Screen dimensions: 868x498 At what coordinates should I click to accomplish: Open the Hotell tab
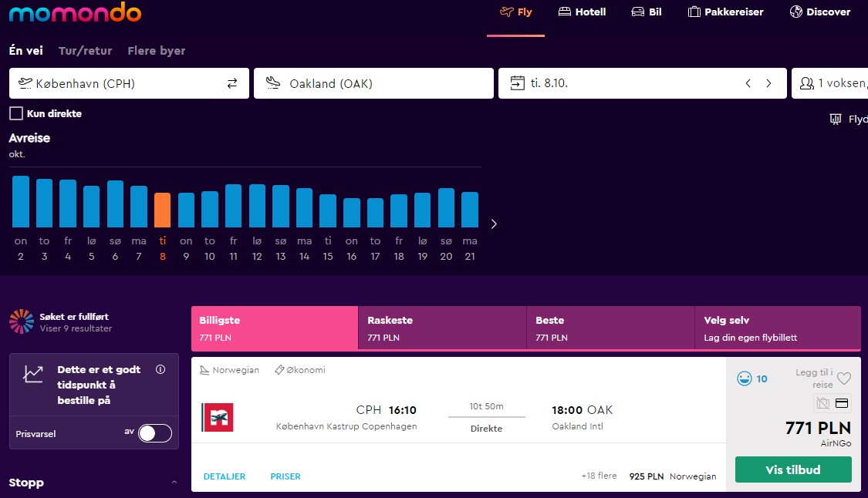[583, 12]
